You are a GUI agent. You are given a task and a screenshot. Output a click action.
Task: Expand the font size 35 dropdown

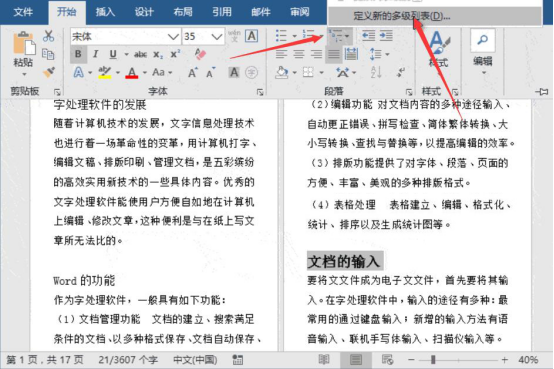coord(217,36)
